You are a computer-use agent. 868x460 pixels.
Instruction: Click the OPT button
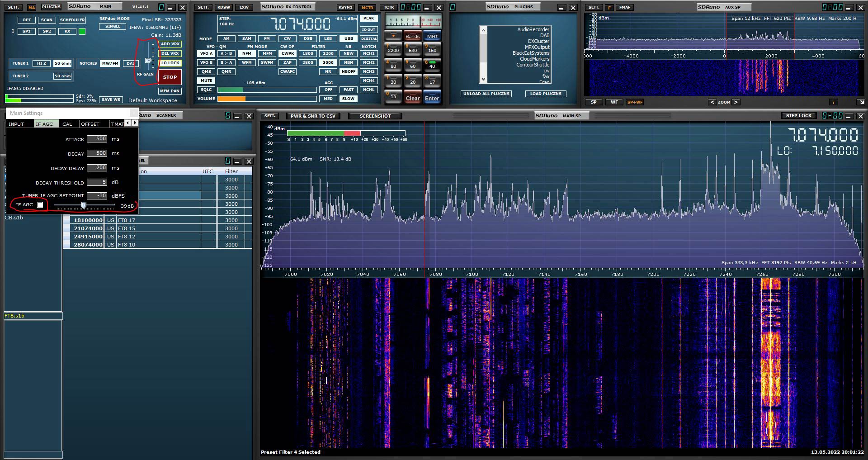pos(27,20)
